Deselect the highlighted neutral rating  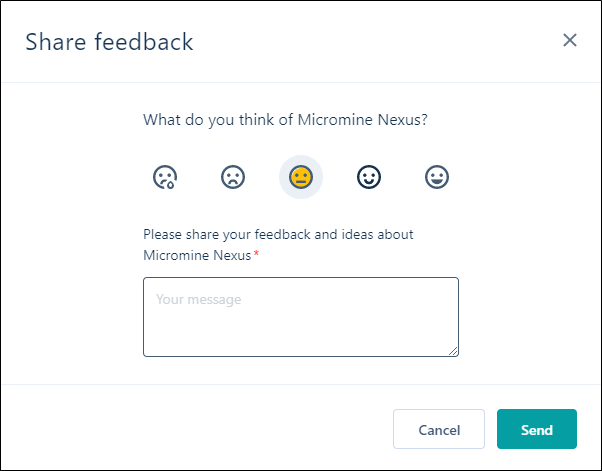coord(301,177)
